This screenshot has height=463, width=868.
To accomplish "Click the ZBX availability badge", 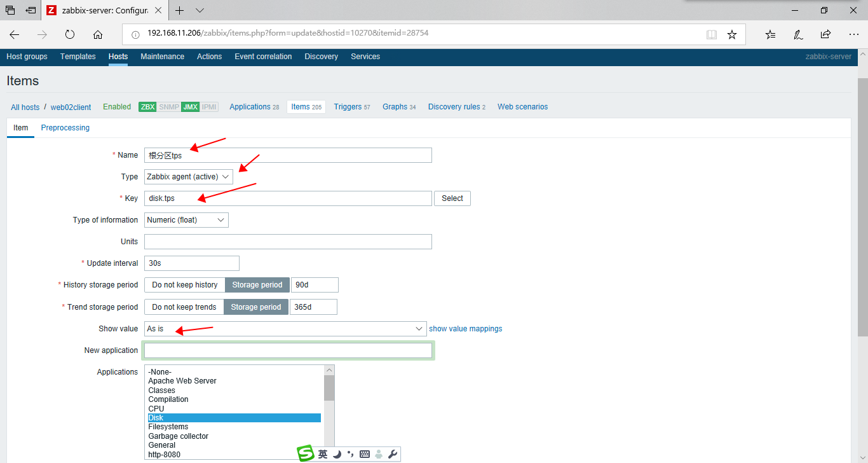I will pyautogui.click(x=147, y=107).
